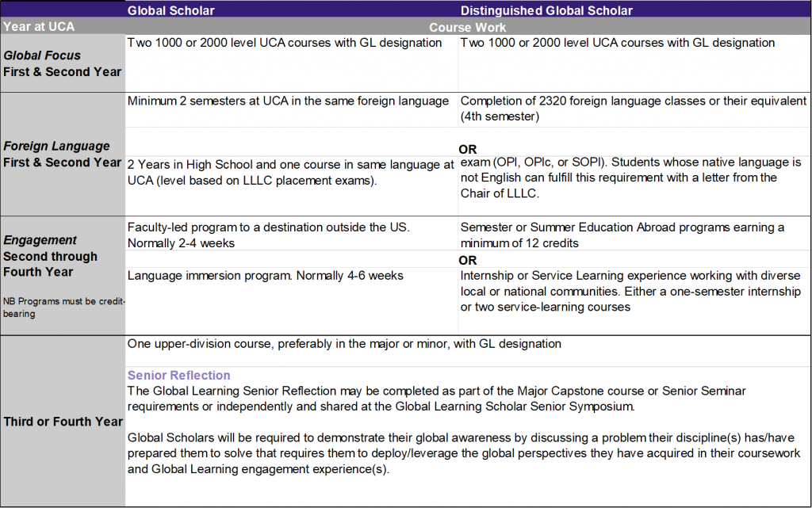Click the 2 Years in High School cell
The image size is (812, 508).
pyautogui.click(x=289, y=172)
